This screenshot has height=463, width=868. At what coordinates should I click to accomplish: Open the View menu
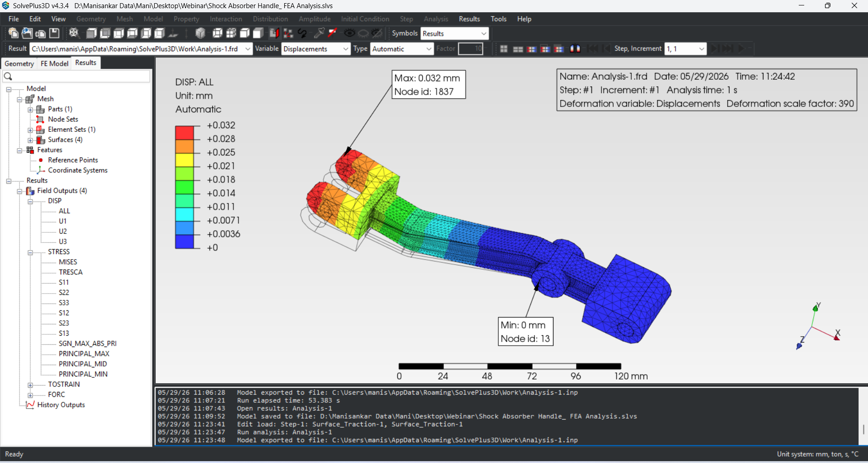58,19
